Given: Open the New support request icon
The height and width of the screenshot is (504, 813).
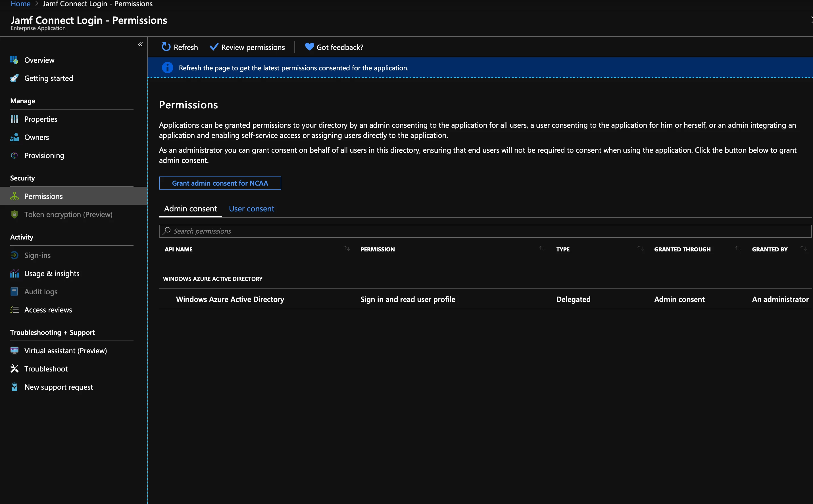Looking at the screenshot, I should pos(14,387).
